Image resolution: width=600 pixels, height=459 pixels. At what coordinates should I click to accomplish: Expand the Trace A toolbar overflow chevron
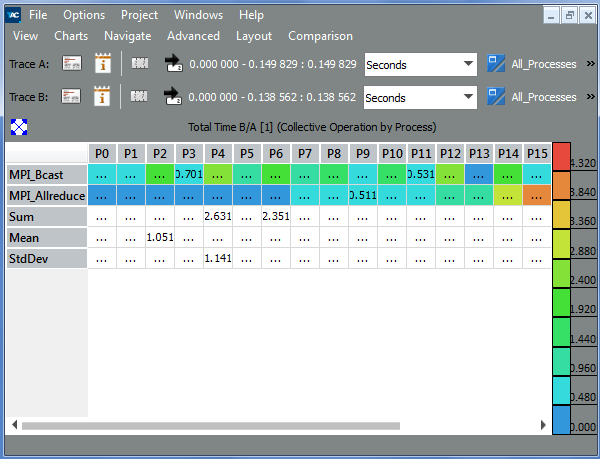pyautogui.click(x=590, y=64)
